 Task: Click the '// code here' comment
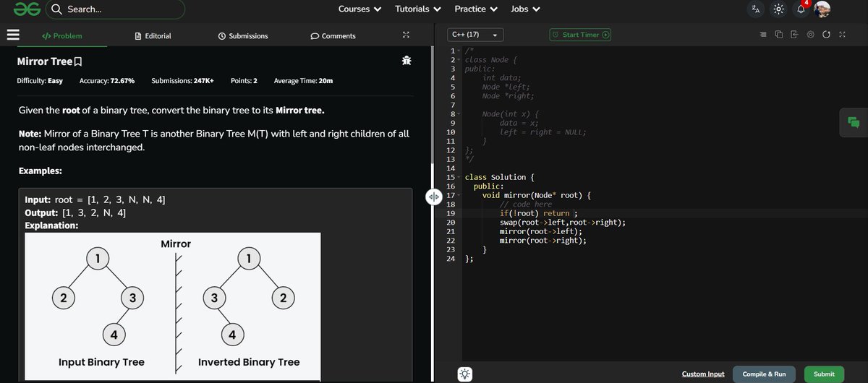[526, 205]
